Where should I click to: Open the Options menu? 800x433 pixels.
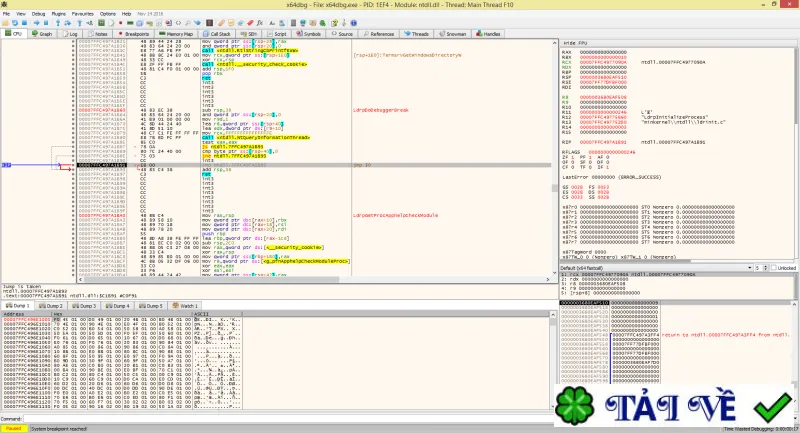pyautogui.click(x=107, y=14)
